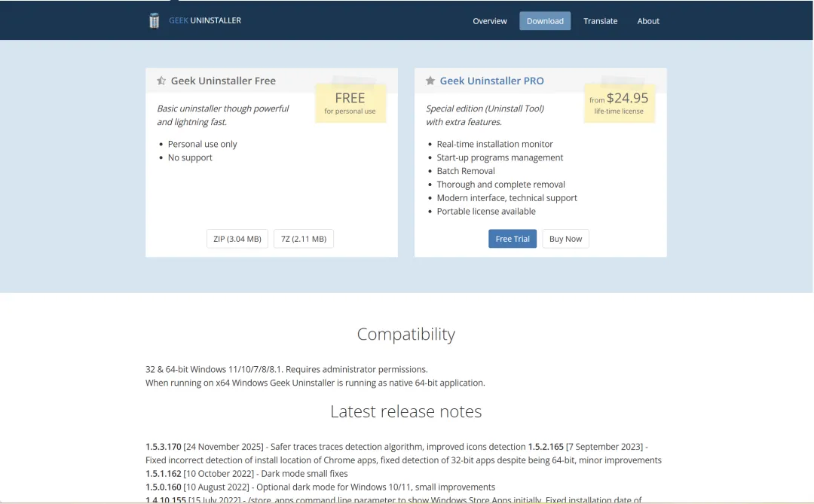
Task: Click the 'No support' bullet
Action: point(190,157)
